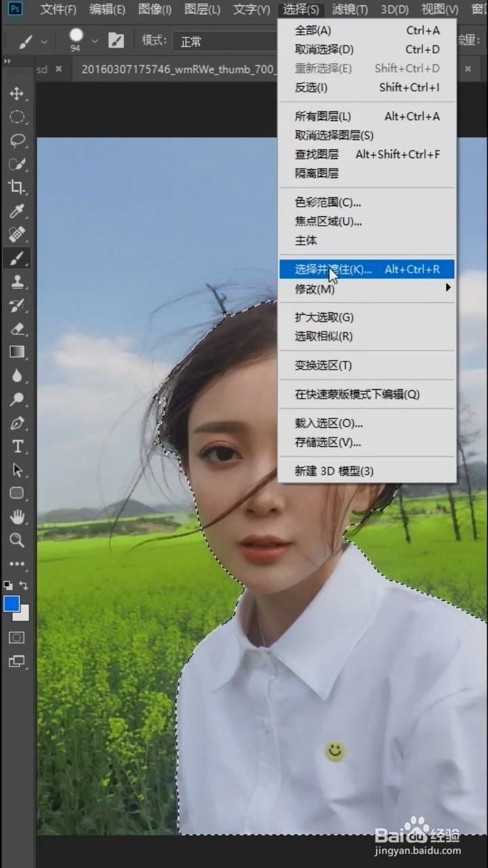Image resolution: width=488 pixels, height=868 pixels.
Task: Choose 色彩范围(C)... menu entry
Action: point(367,202)
